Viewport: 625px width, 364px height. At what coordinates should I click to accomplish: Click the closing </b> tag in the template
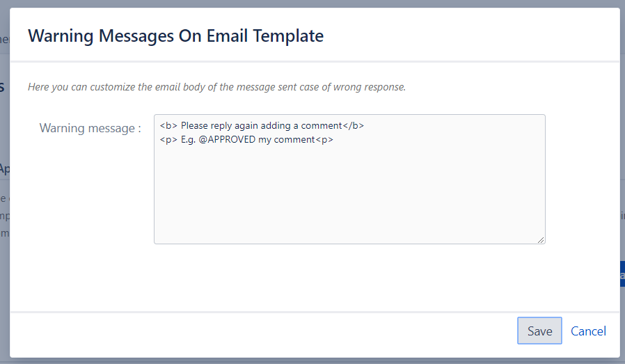point(354,126)
